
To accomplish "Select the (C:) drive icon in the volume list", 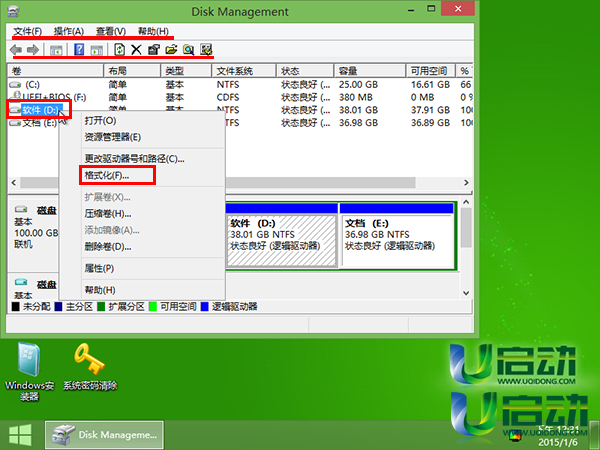I will coord(15,85).
